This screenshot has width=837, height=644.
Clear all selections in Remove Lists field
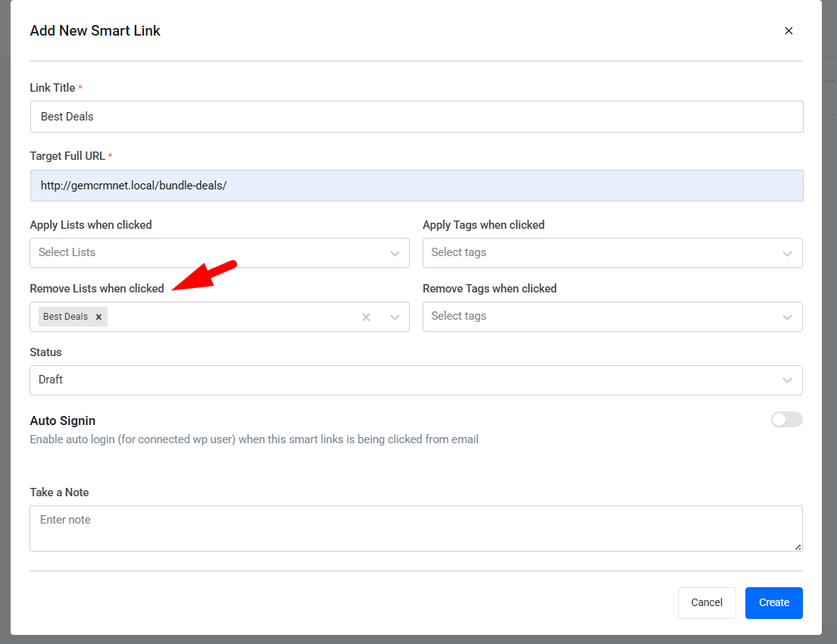point(366,317)
